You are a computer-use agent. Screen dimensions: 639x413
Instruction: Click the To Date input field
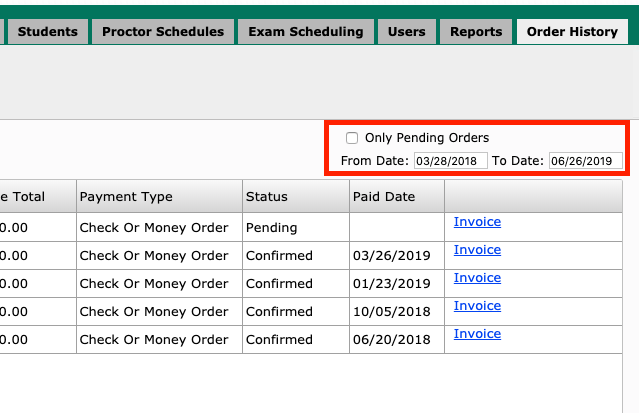[x=585, y=161]
